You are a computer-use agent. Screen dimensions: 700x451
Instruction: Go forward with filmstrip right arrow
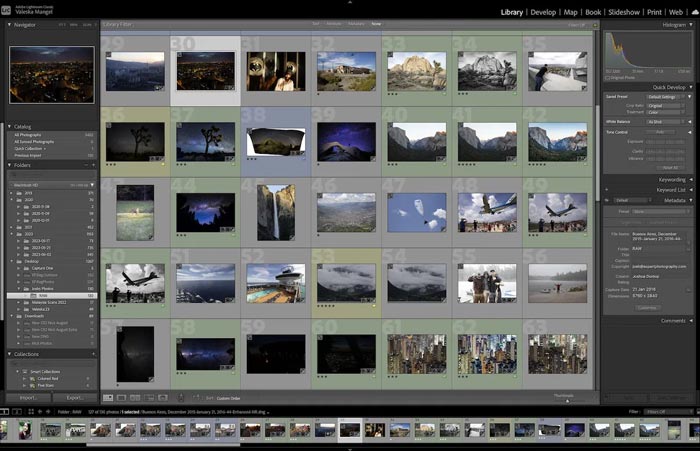[x=48, y=411]
